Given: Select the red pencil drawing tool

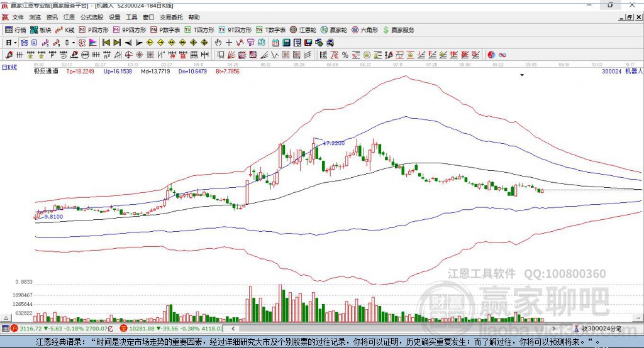Looking at the screenshot, I should pyautogui.click(x=9, y=55).
